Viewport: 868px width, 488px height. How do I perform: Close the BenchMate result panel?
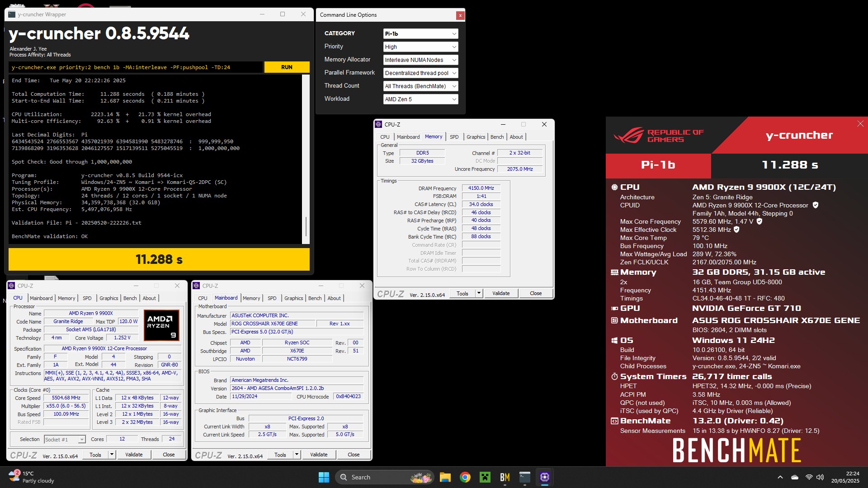point(860,124)
